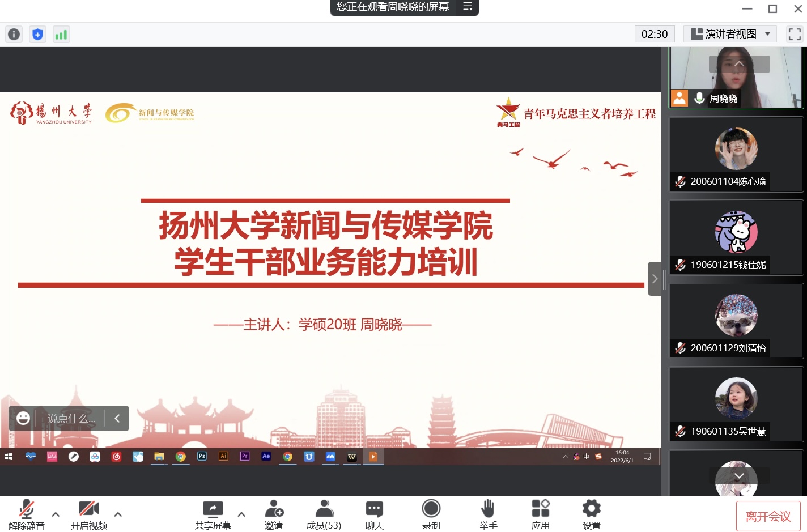This screenshot has width=807, height=532.
Task: Enter full screen mode
Action: 795,35
